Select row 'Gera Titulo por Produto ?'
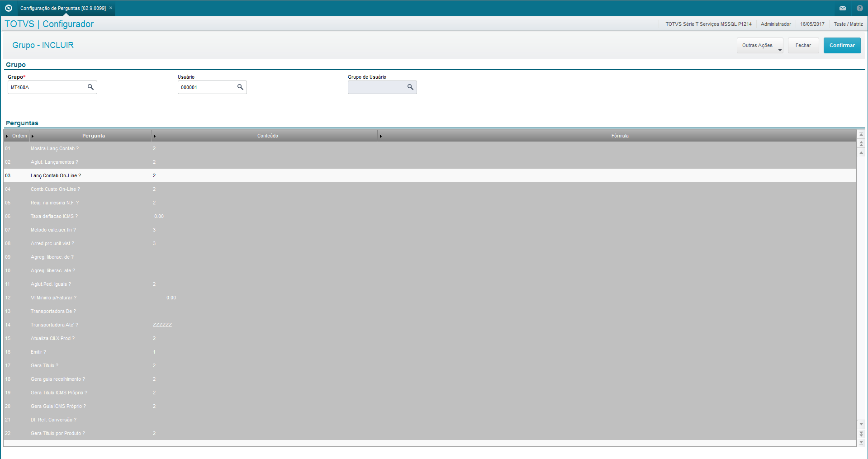 [430, 433]
